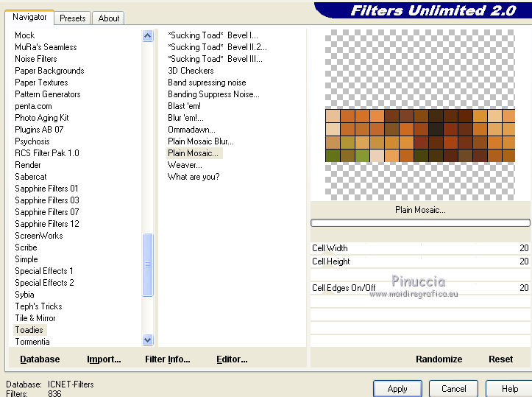Screen dimensions: 532x397
Task: Click the category list scrollbar thumb
Action: [x=148, y=265]
